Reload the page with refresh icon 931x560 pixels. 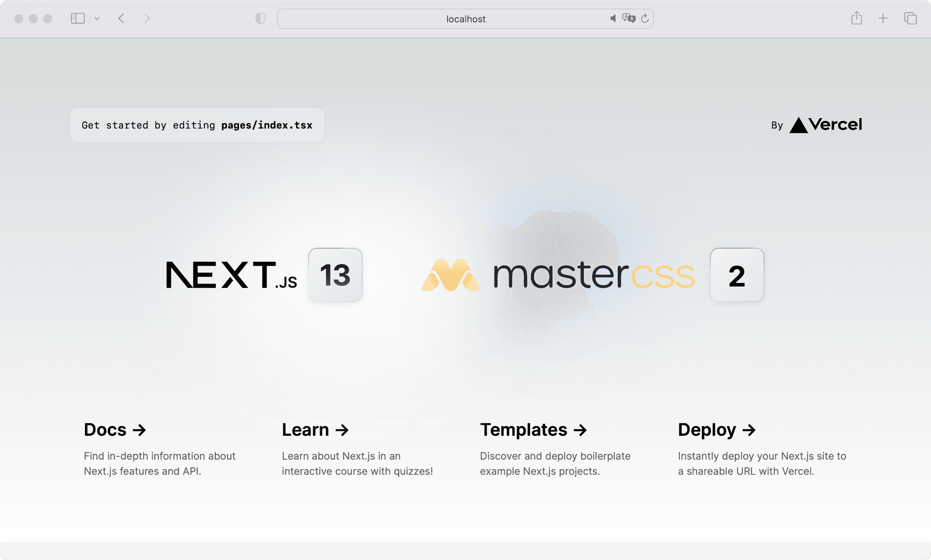tap(645, 18)
